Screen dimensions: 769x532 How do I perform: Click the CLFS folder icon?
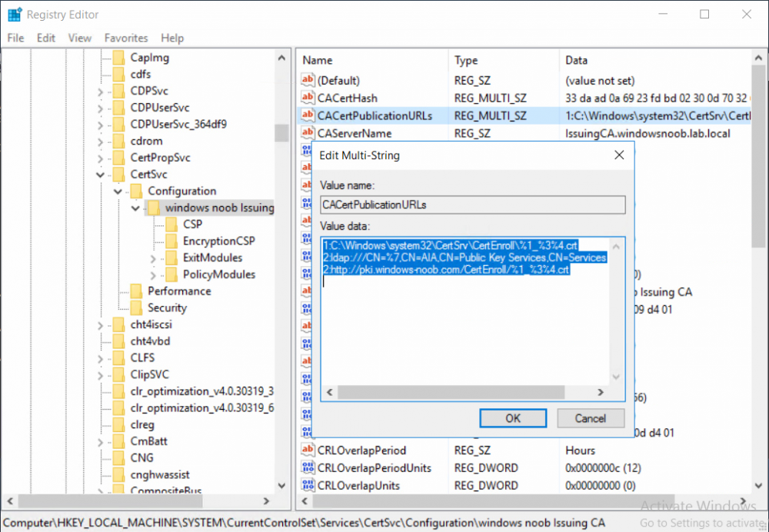[118, 358]
